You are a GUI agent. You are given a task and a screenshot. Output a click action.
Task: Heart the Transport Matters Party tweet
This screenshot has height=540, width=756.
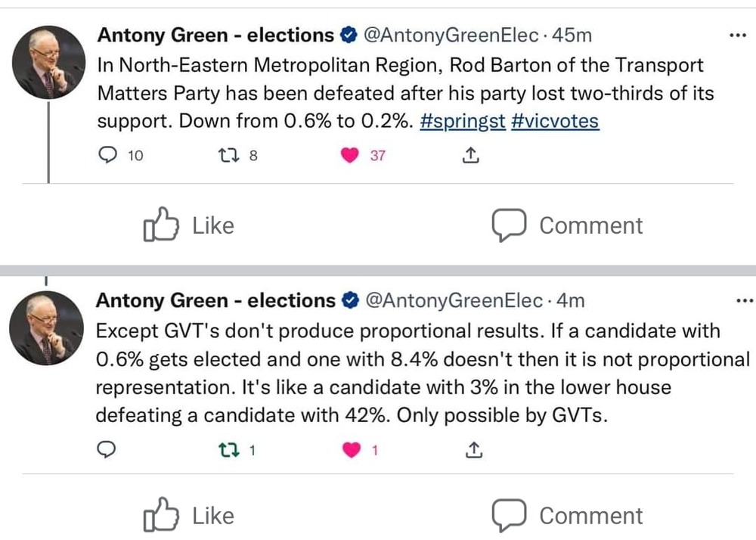pos(349,156)
